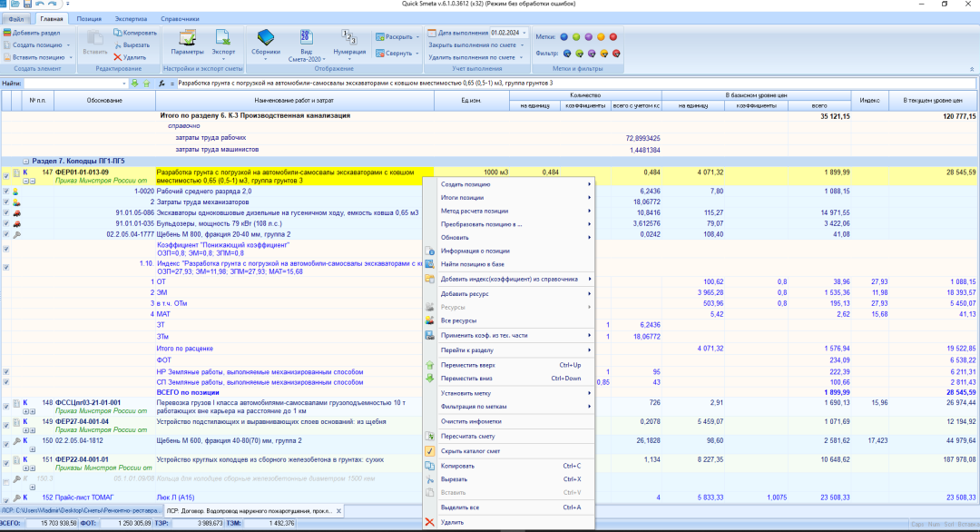Choose Информация о позиции in context menu
This screenshot has width=980, height=532.
point(475,251)
